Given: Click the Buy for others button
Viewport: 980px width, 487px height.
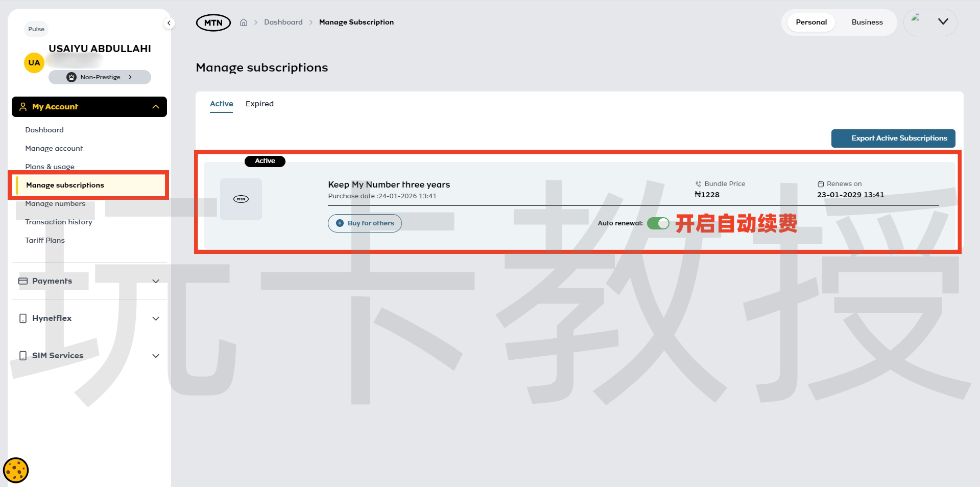Looking at the screenshot, I should [x=364, y=223].
